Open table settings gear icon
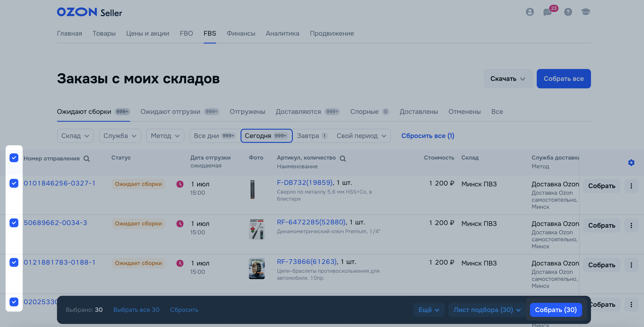 click(631, 163)
